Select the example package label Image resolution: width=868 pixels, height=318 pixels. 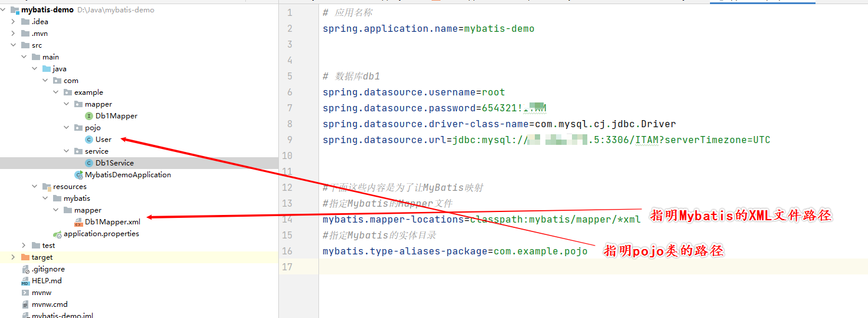click(x=88, y=92)
